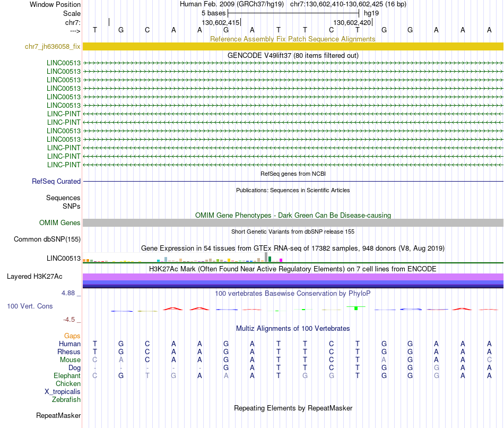
Task: Click the chr7:130,602,410-130,602,425 (16 bp) position text
Action: point(348,4)
